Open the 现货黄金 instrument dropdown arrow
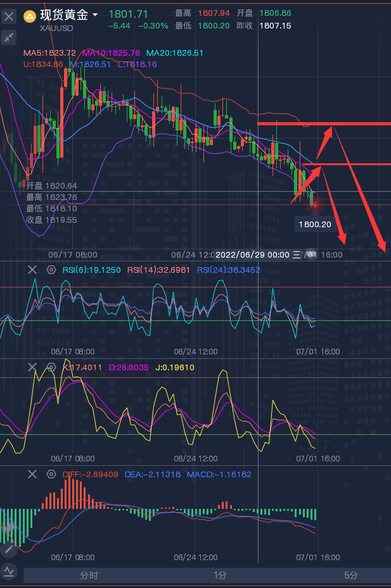 click(x=95, y=15)
